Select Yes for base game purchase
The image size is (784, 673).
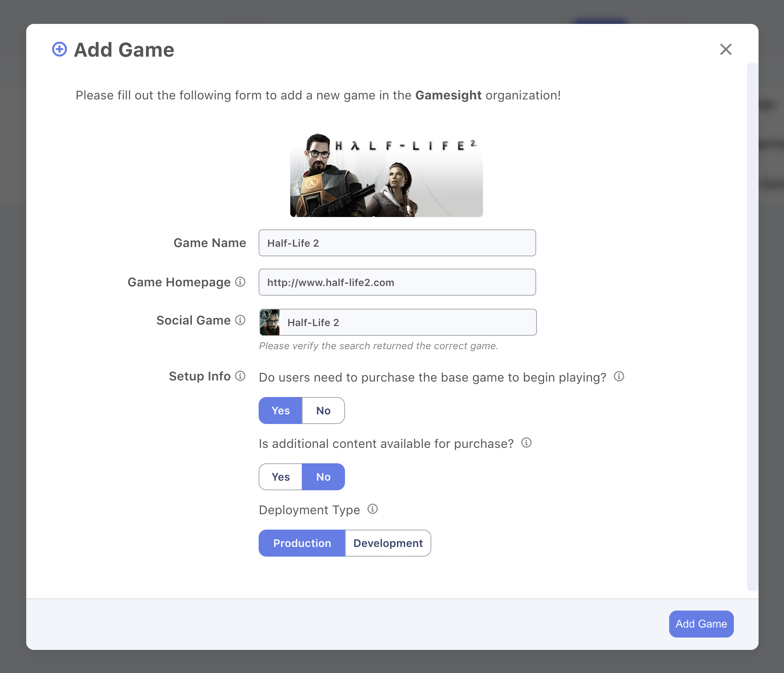pos(281,411)
